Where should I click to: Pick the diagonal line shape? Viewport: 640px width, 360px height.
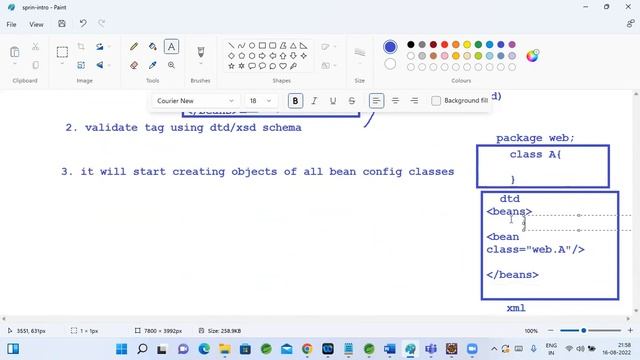[x=231, y=45]
